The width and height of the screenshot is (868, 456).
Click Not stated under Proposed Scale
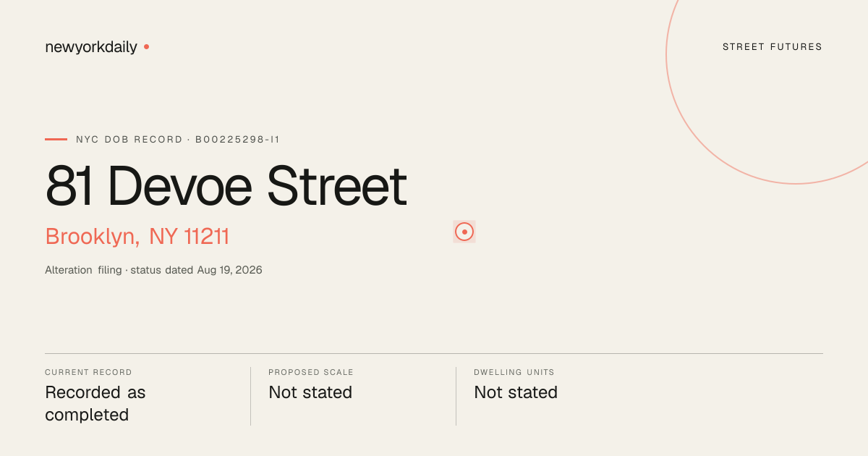point(310,392)
